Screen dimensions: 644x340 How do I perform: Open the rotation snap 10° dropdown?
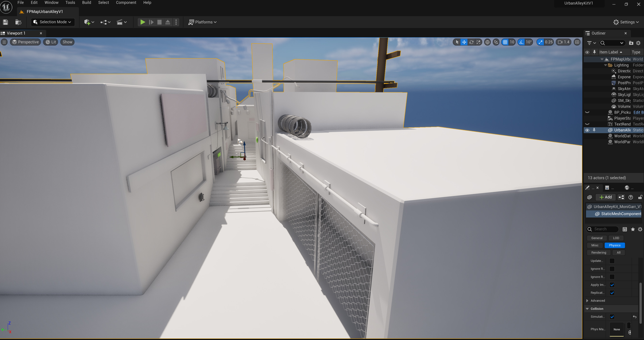click(x=529, y=42)
